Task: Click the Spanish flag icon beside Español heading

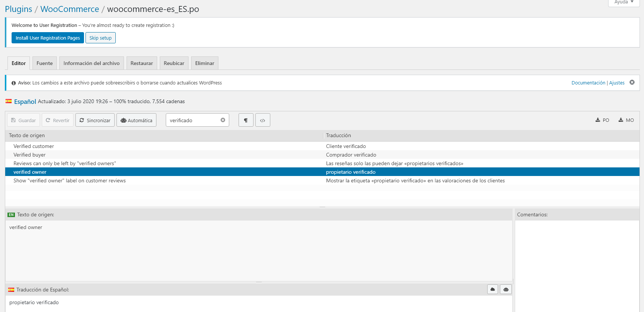Action: pyautogui.click(x=9, y=101)
